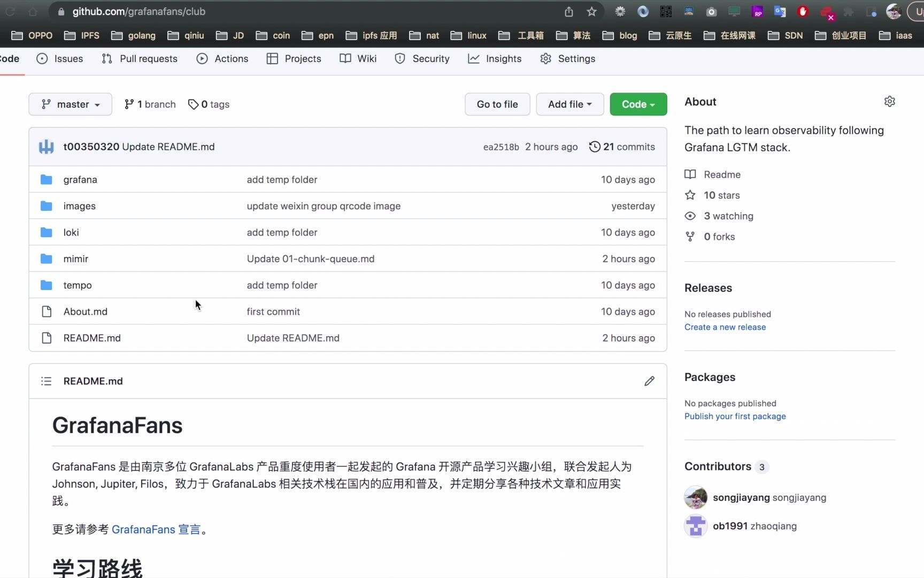View the 1 branch link
Screen dimensions: 924x578
click(150, 104)
